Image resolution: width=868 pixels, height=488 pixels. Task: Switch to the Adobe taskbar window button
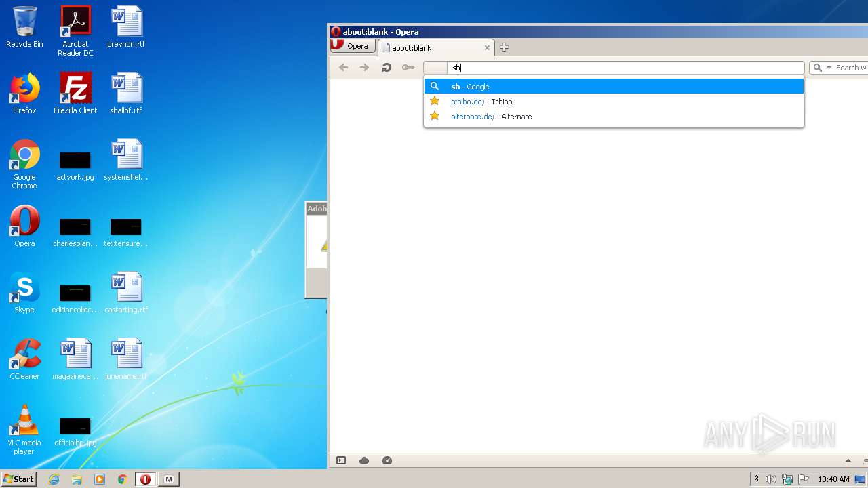point(169,479)
